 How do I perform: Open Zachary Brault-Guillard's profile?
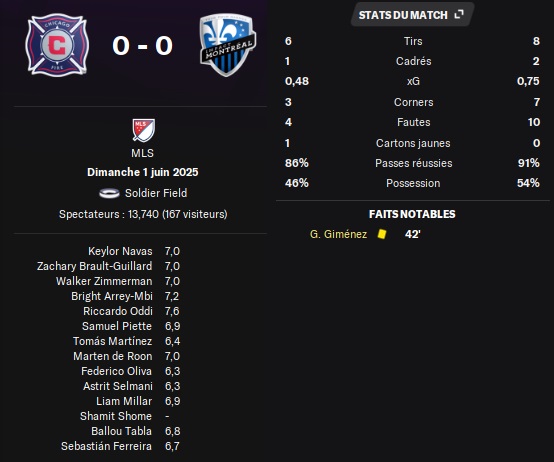coord(94,266)
